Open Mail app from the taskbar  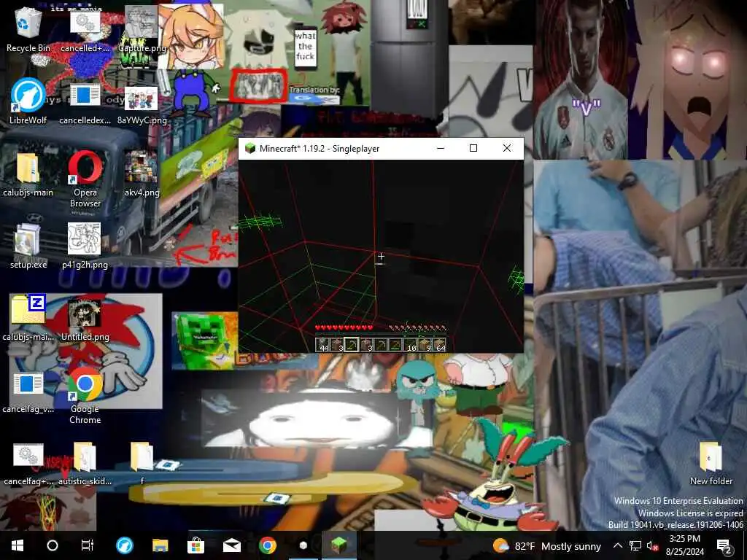click(231, 545)
